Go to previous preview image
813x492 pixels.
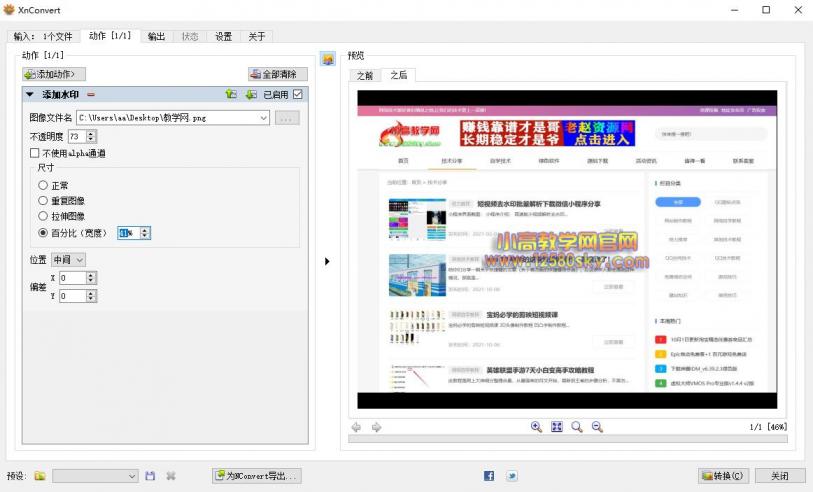356,427
